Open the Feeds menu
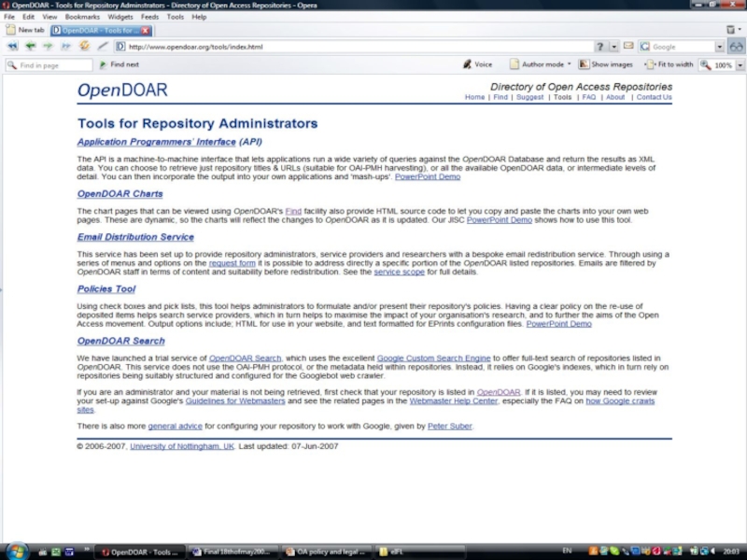Screen dimensions: 747x560 (x=149, y=17)
